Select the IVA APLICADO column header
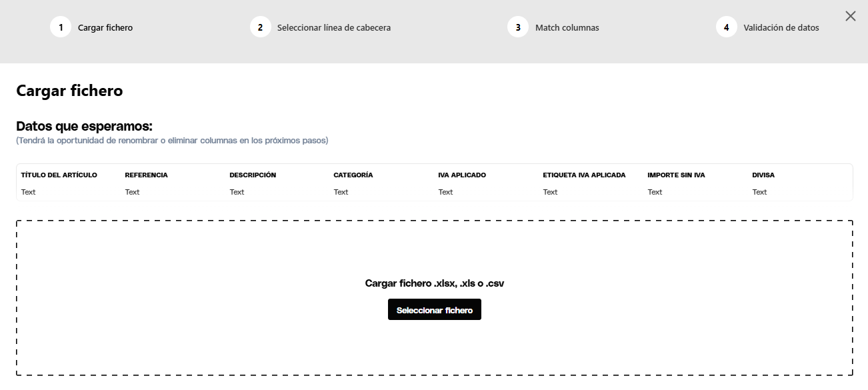This screenshot has height=390, width=868. (x=462, y=175)
